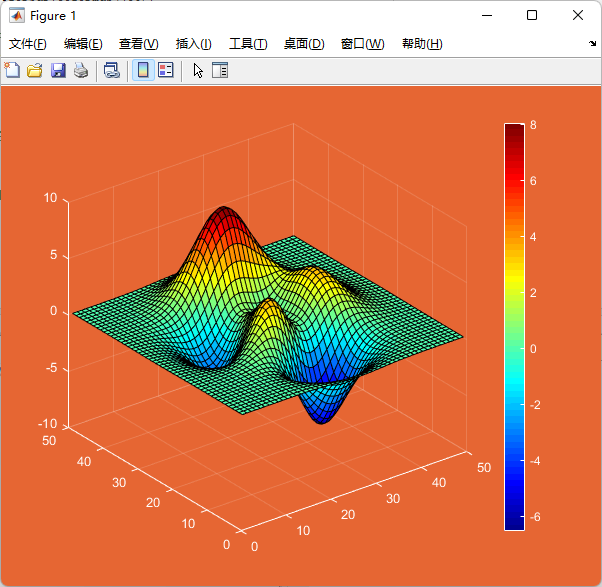602x587 pixels.
Task: Click the dock figure arrow icon
Action: [x=593, y=43]
